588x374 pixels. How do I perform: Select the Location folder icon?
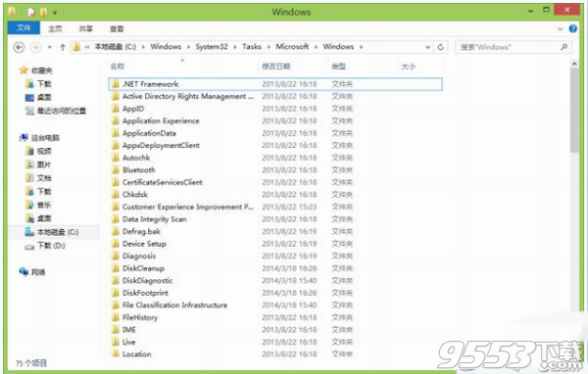tap(116, 354)
